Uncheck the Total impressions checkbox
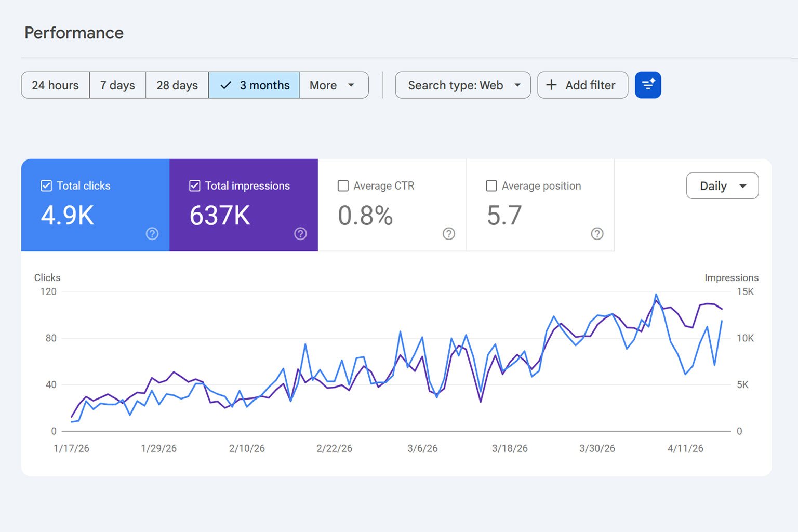This screenshot has width=798, height=532. click(x=195, y=185)
